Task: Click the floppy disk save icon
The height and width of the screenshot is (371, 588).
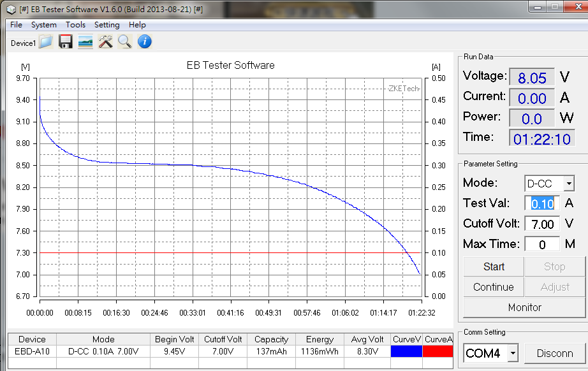Action: point(65,42)
